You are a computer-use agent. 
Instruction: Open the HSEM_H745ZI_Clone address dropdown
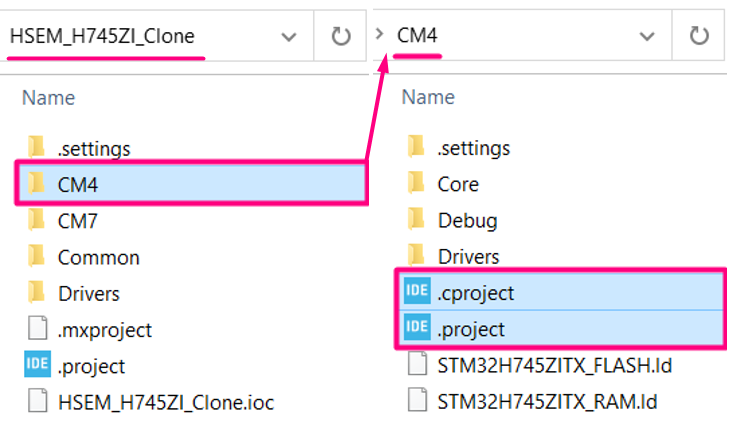pyautogui.click(x=289, y=37)
